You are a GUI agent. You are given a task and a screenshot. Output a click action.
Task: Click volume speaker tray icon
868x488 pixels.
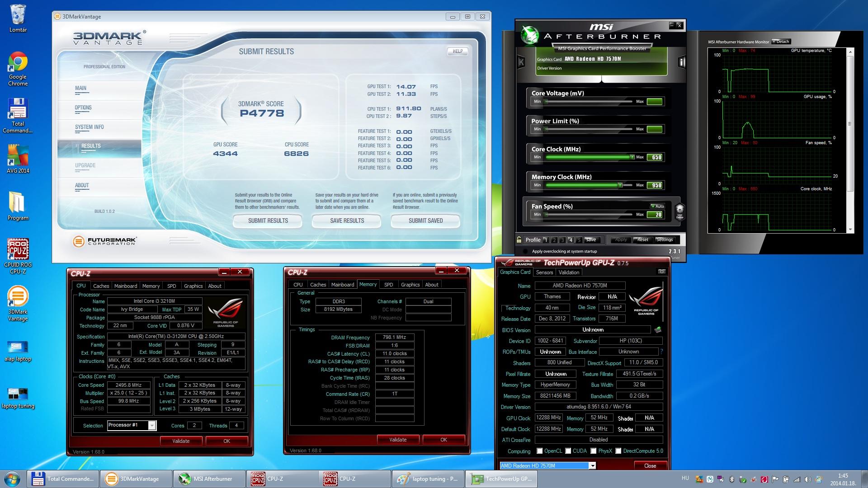point(807,479)
